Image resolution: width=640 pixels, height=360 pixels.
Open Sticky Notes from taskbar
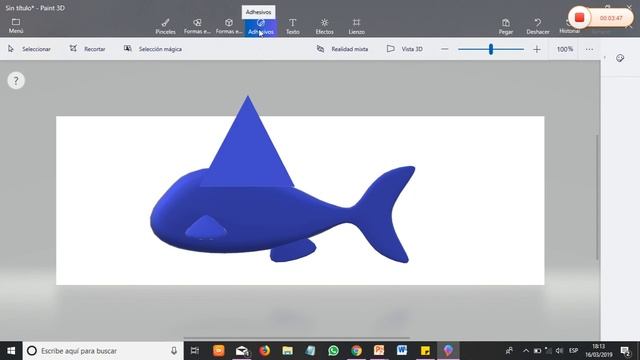pyautogui.click(x=425, y=351)
